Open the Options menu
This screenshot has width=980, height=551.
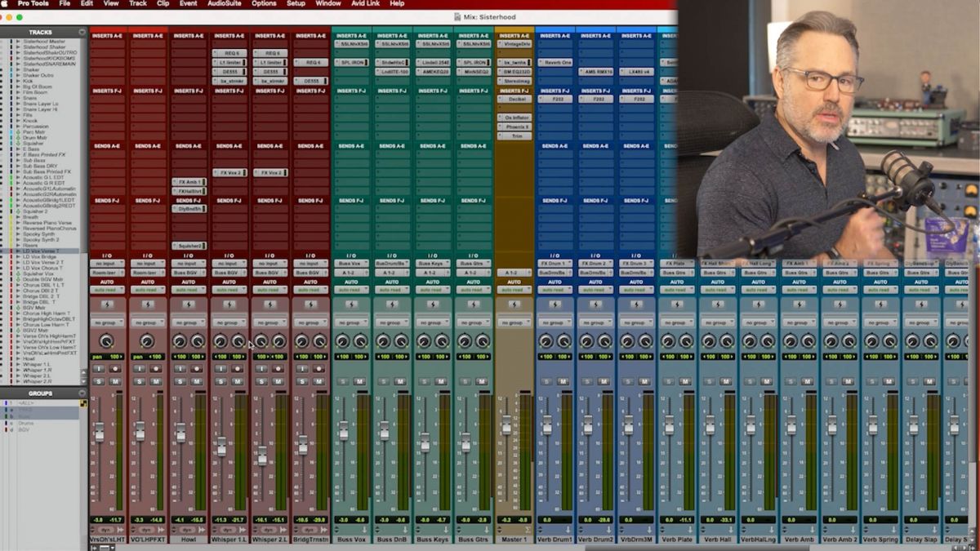point(265,4)
